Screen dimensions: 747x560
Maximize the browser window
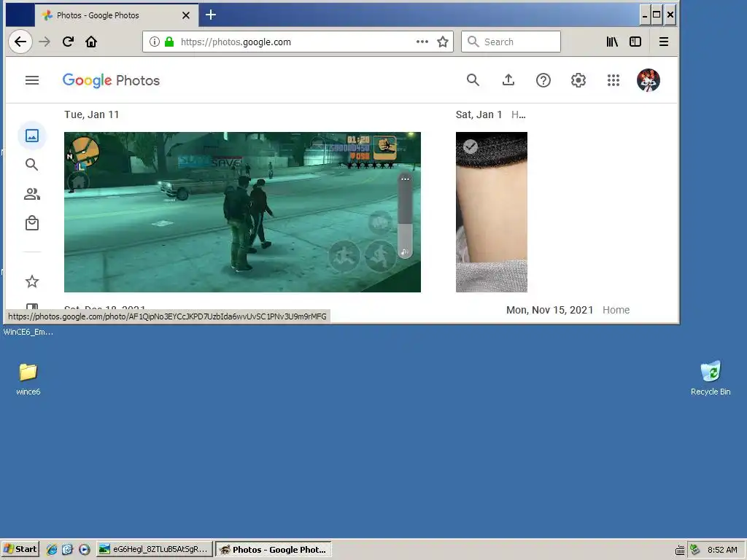[657, 15]
